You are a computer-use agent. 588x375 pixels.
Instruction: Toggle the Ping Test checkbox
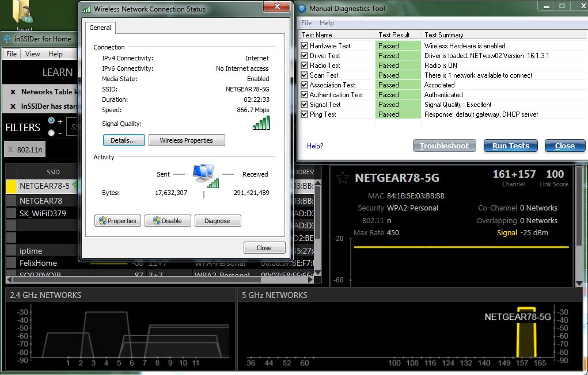point(305,114)
